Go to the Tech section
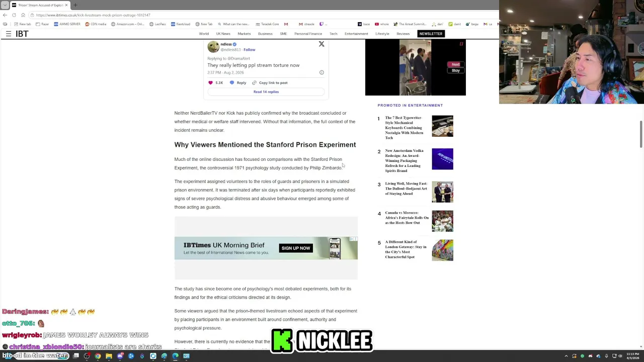 333,34
